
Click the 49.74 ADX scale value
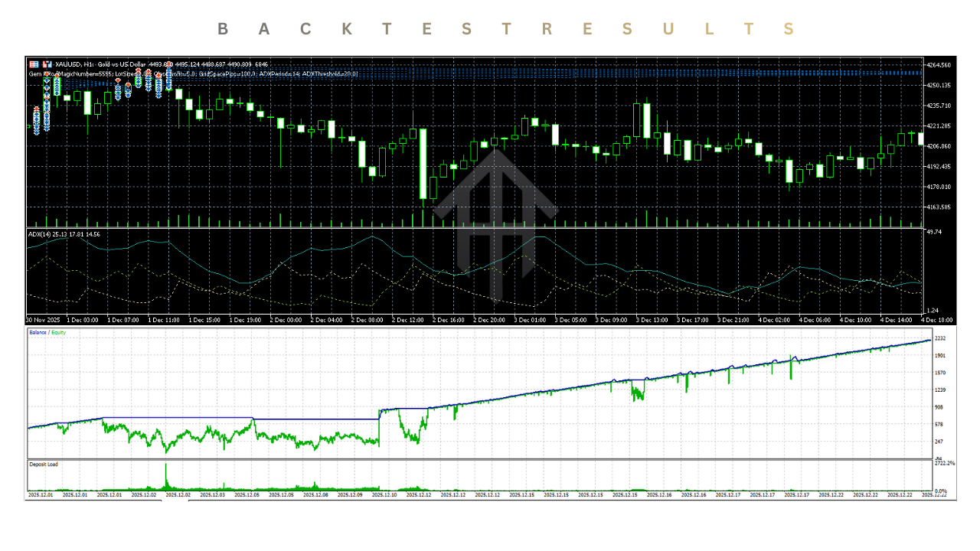(934, 231)
